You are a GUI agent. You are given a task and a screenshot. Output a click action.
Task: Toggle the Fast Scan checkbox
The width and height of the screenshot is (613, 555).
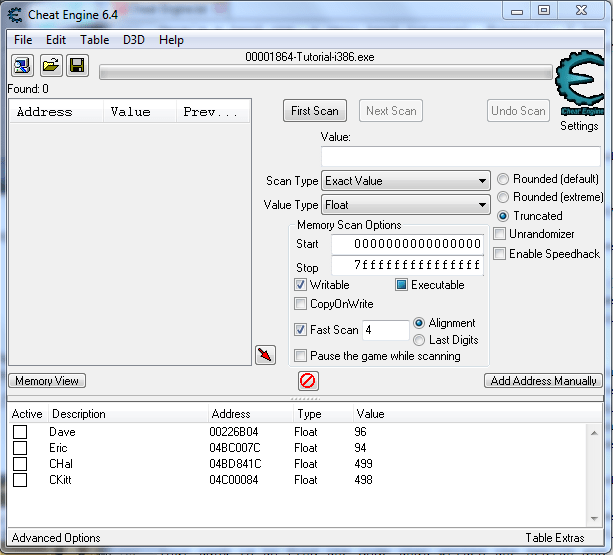(x=300, y=329)
